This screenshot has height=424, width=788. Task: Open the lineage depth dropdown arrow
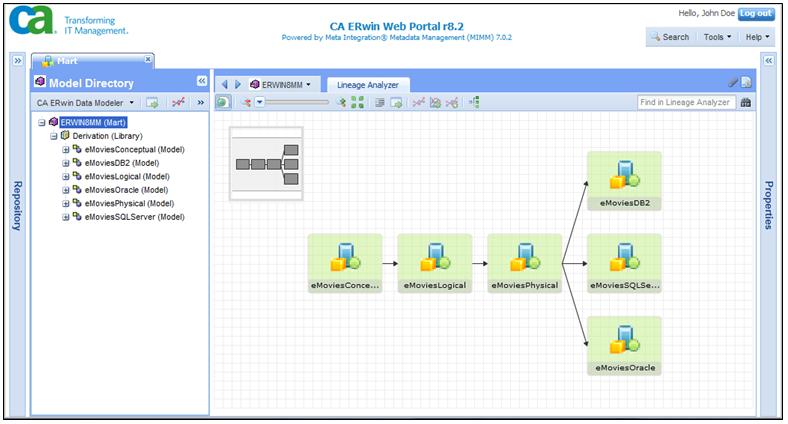coord(259,102)
